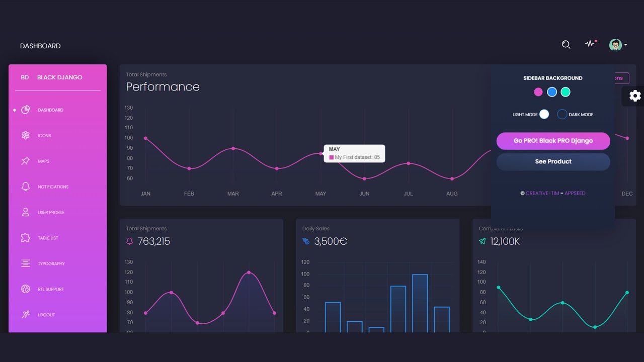The height and width of the screenshot is (362, 644).
Task: Click the MAY data point on Performance chart
Action: [x=320, y=153]
